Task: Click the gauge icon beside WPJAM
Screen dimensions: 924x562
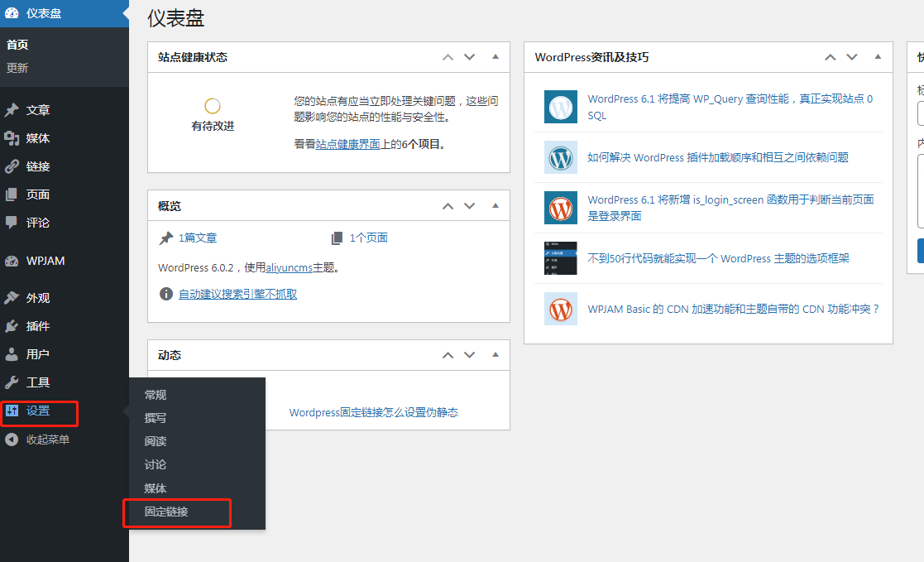Action: [x=12, y=261]
